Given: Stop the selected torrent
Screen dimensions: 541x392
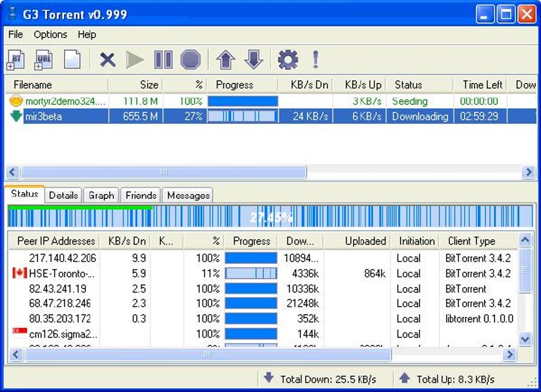Looking at the screenshot, I should [190, 60].
